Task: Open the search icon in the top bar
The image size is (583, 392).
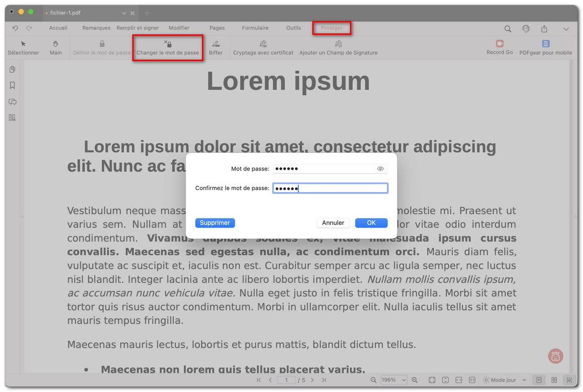Action: (508, 29)
